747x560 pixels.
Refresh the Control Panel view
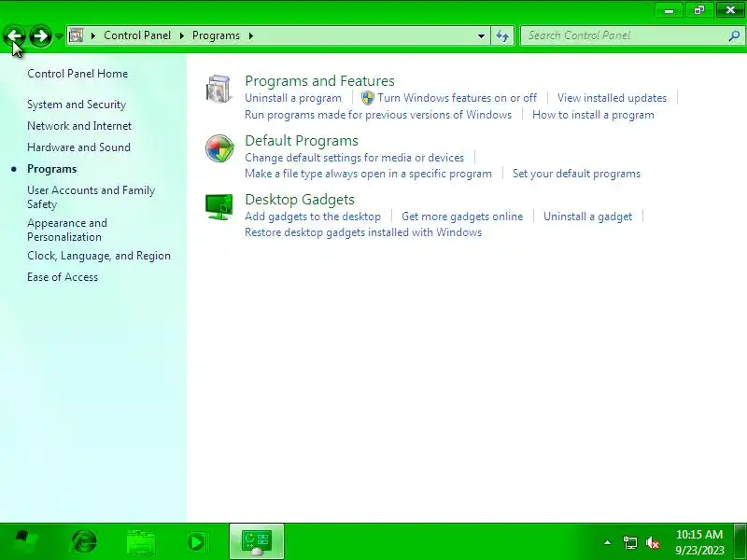coord(502,35)
